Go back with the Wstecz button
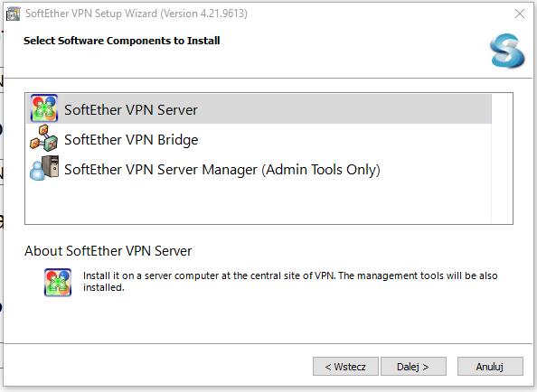The width and height of the screenshot is (537, 392). 345,367
